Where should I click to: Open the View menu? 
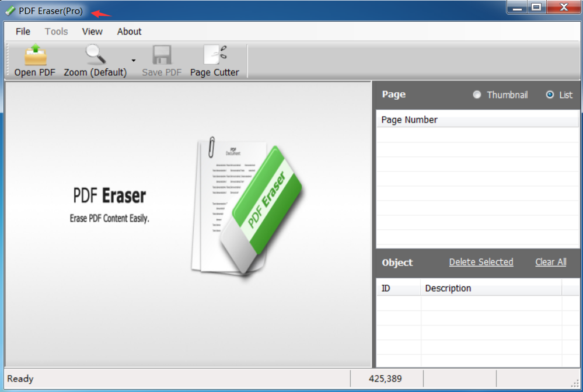pyautogui.click(x=92, y=32)
